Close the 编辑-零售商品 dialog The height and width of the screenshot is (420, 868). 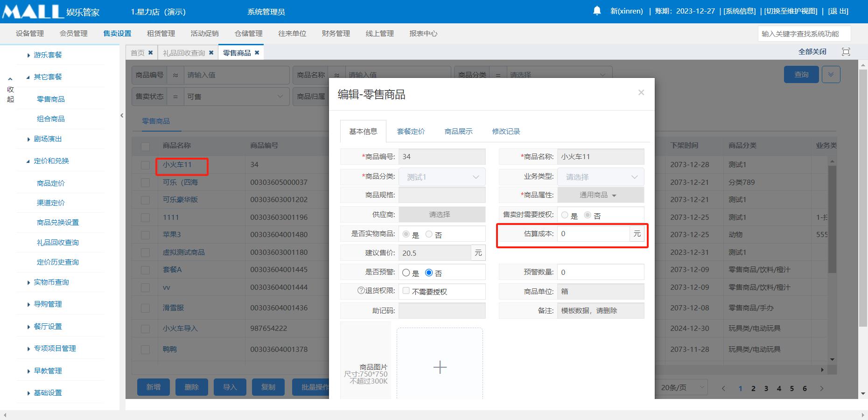click(641, 92)
